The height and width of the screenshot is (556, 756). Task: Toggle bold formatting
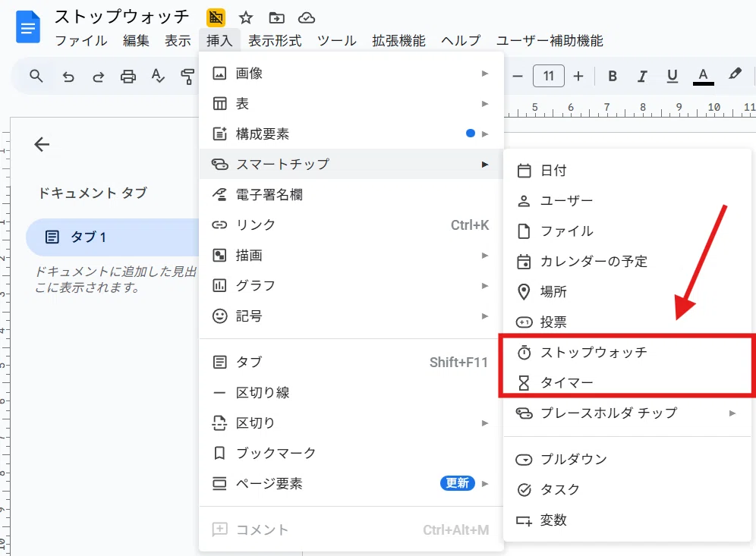pyautogui.click(x=613, y=76)
